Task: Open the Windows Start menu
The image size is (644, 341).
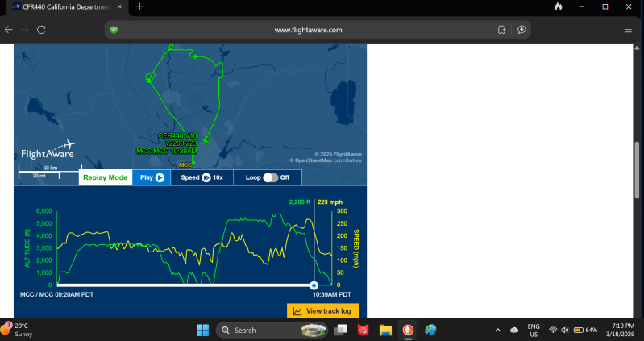Action: [x=202, y=330]
